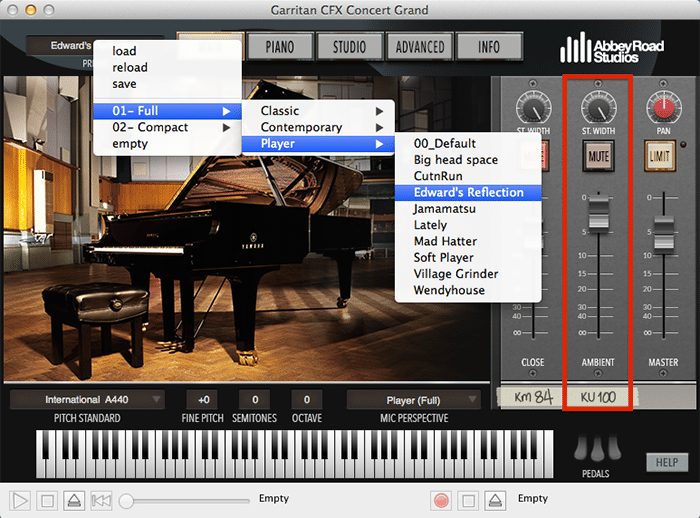700x518 pixels.
Task: Click the red Master PAN knob
Action: (x=663, y=108)
